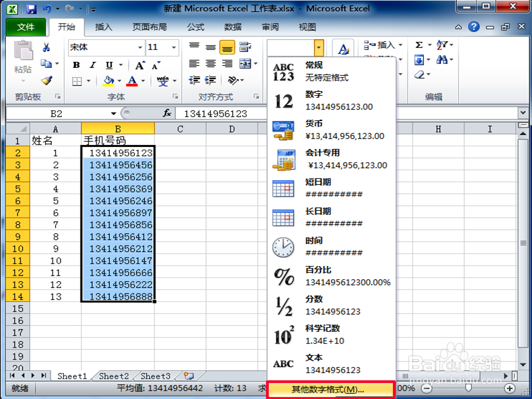Toggle Italic formatting

[92, 65]
